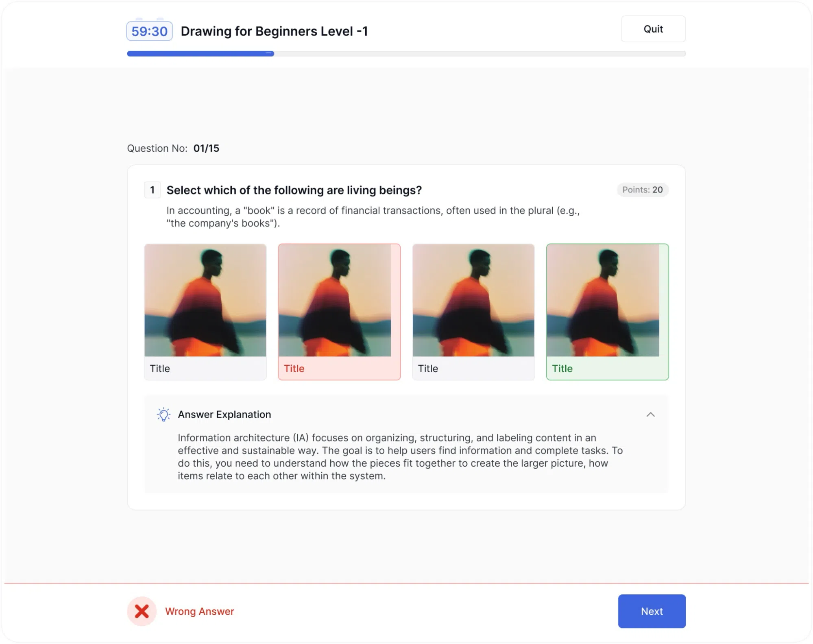
Task: Click the Wrong Answer label
Action: [199, 611]
